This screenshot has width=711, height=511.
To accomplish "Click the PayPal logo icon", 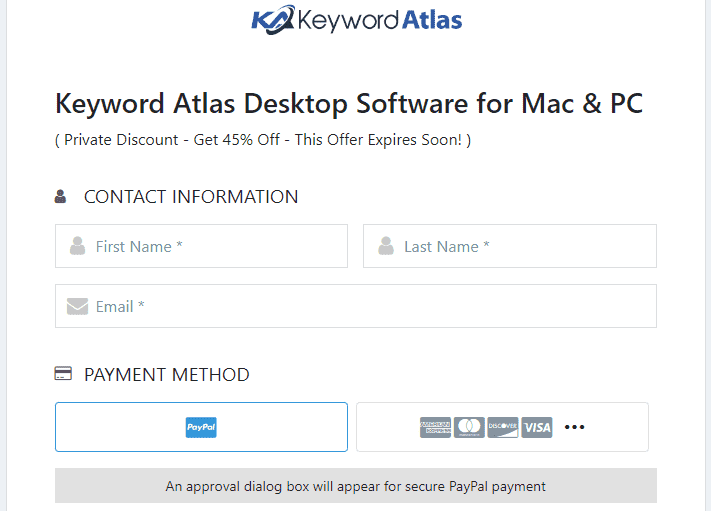I will click(201, 427).
